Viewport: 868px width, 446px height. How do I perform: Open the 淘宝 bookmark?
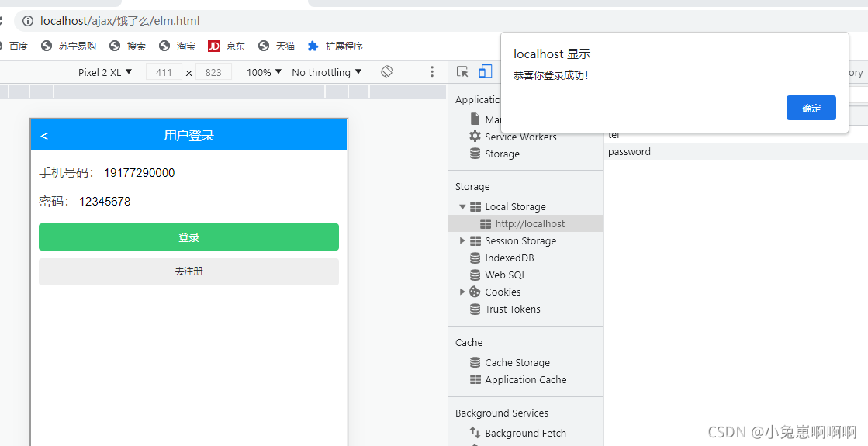(x=177, y=46)
